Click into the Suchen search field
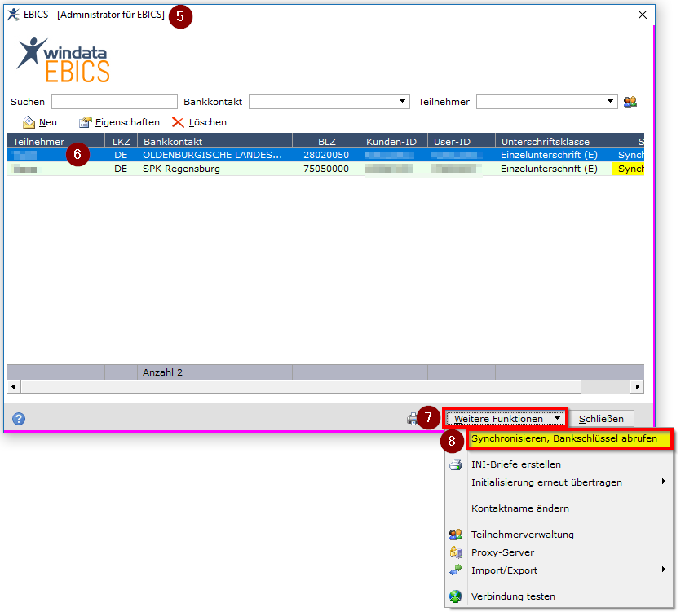The image size is (685, 616). [x=114, y=102]
